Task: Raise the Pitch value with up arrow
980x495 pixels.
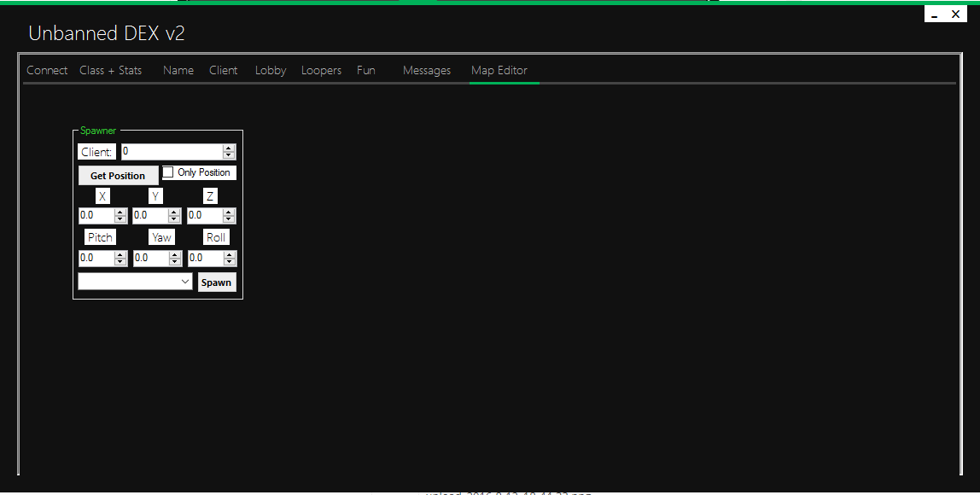Action: point(120,254)
